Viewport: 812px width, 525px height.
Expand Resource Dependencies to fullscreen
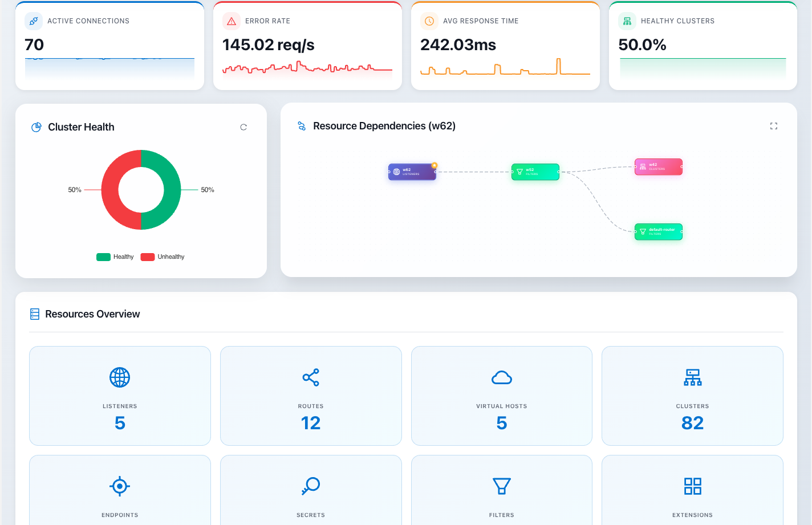click(x=774, y=125)
